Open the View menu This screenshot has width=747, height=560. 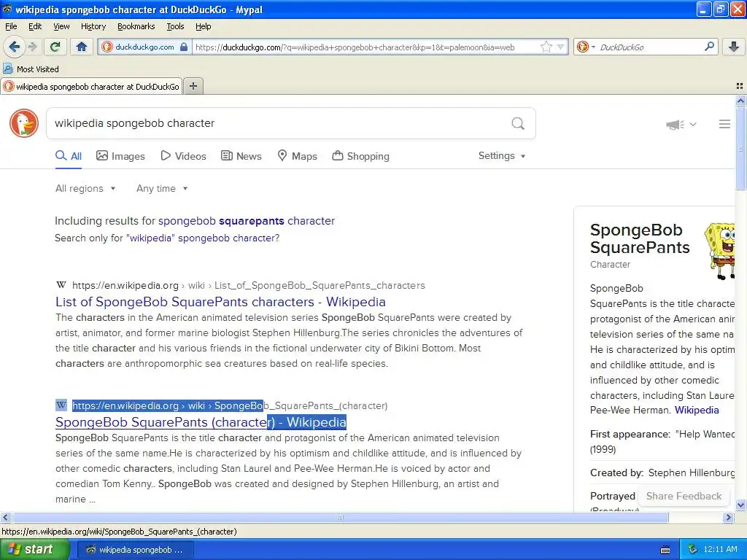[61, 27]
